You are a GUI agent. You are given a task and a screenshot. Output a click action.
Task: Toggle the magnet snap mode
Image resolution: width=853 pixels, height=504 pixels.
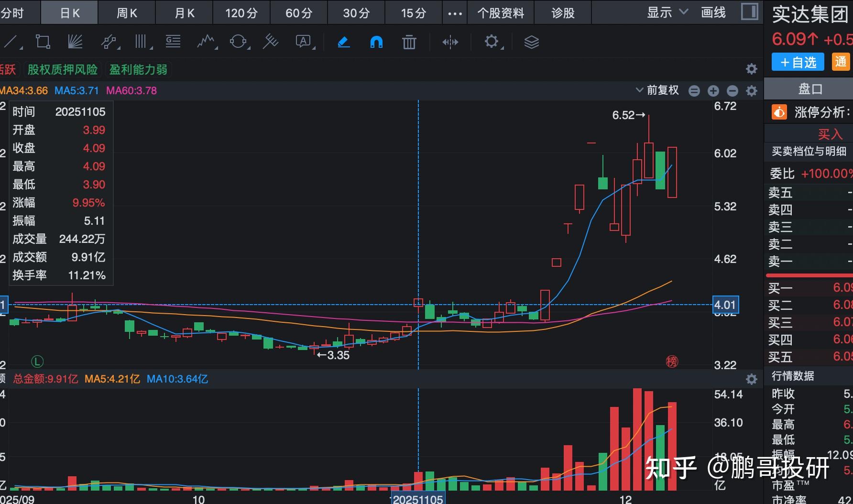tap(376, 42)
